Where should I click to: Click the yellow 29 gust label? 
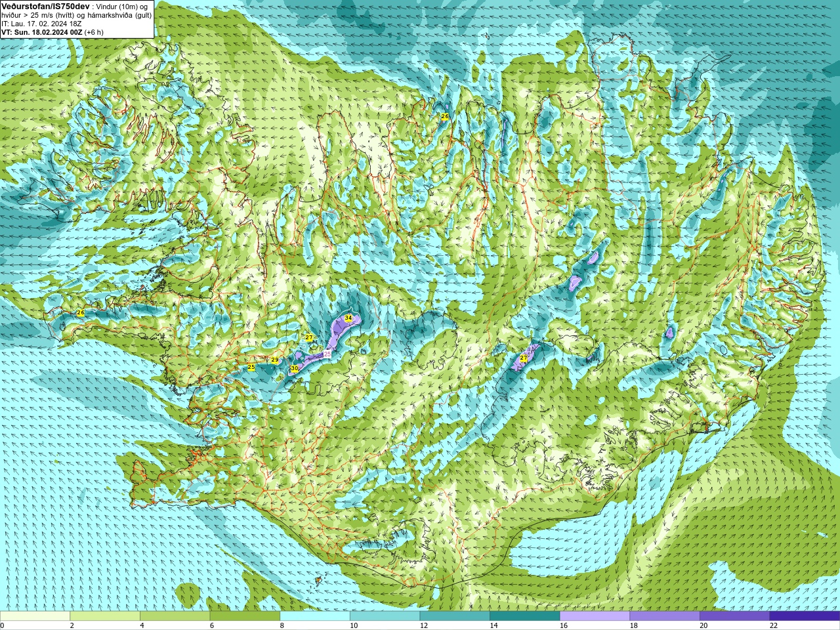[x=275, y=360]
